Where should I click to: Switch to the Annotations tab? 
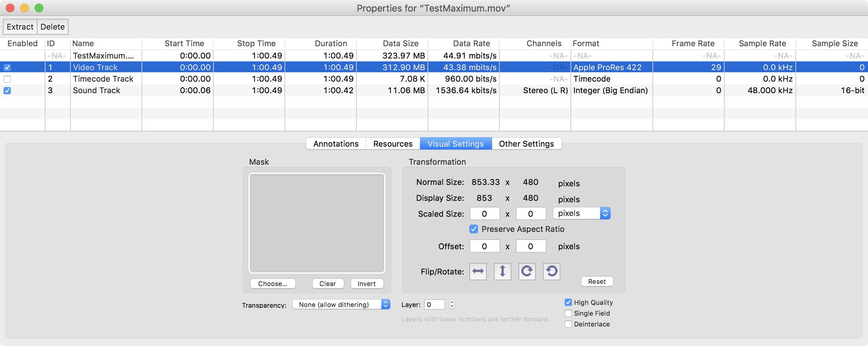coord(336,144)
